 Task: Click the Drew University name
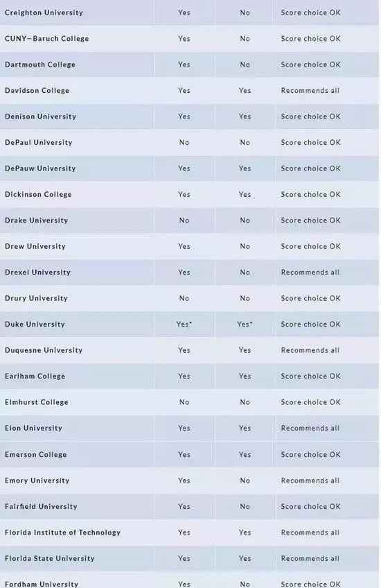click(x=35, y=246)
